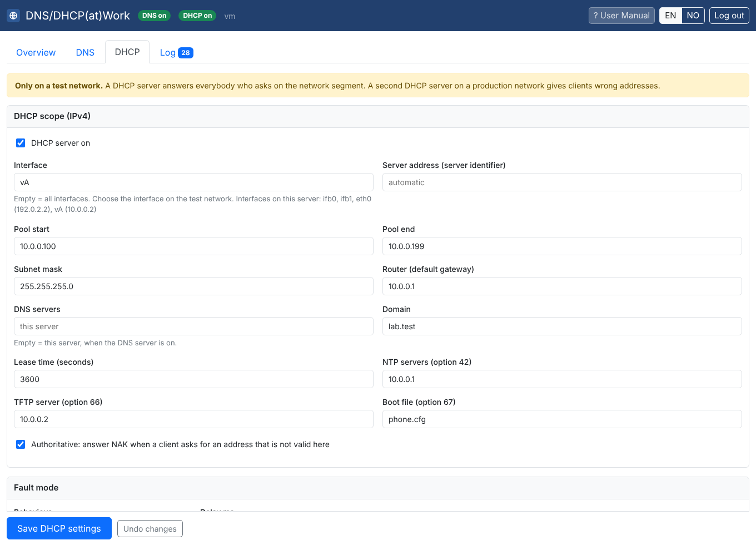Click the 'Interfaces on this server' hint text
The height and width of the screenshot is (545, 756).
[x=192, y=204]
